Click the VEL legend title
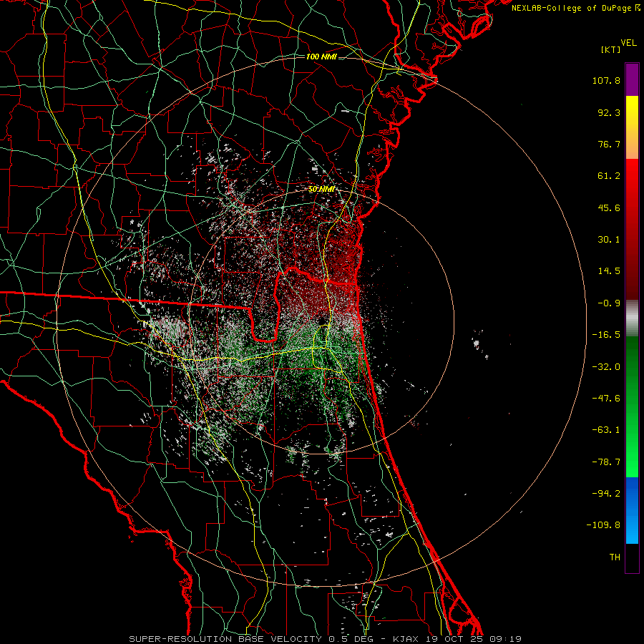This screenshot has height=644, width=644. click(628, 43)
